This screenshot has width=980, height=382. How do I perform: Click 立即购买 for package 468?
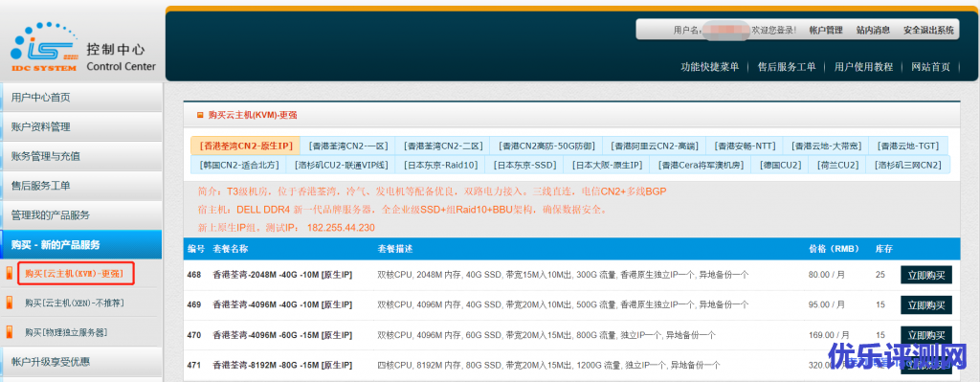(x=926, y=275)
